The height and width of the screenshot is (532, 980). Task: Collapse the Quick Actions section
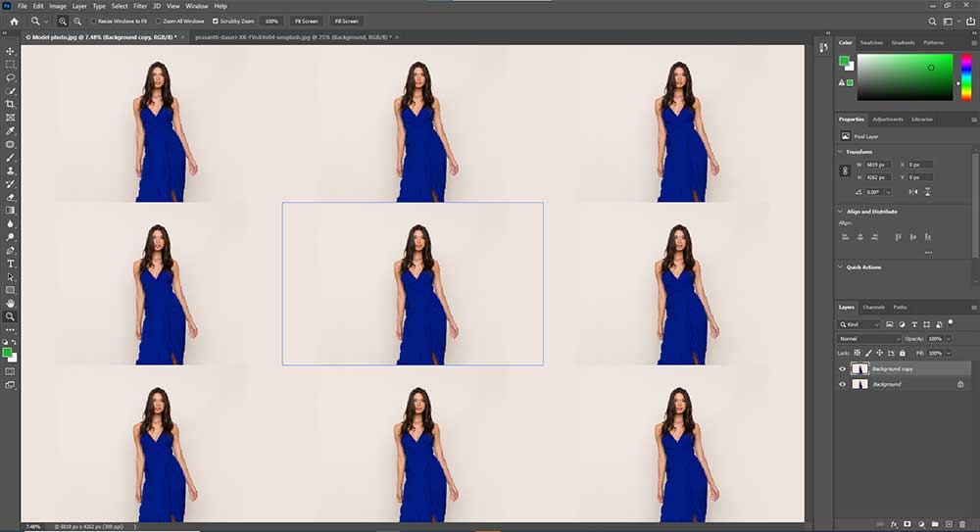840,266
